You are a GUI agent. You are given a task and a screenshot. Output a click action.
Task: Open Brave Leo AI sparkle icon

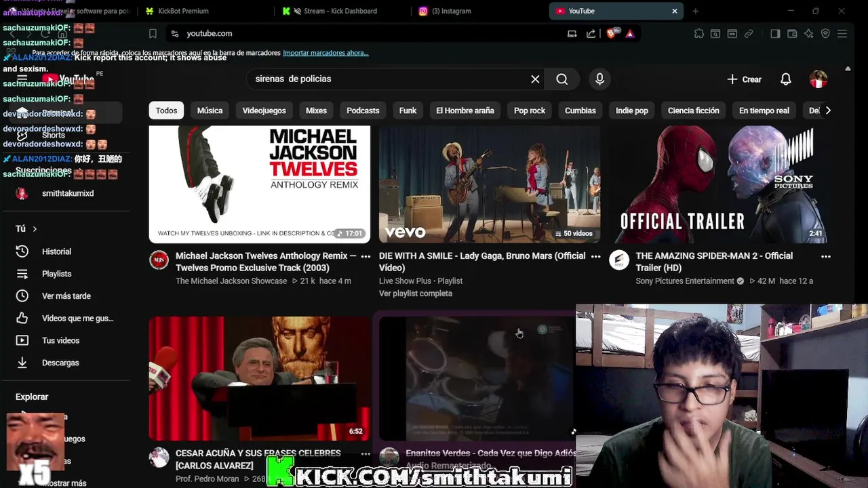[x=808, y=33]
